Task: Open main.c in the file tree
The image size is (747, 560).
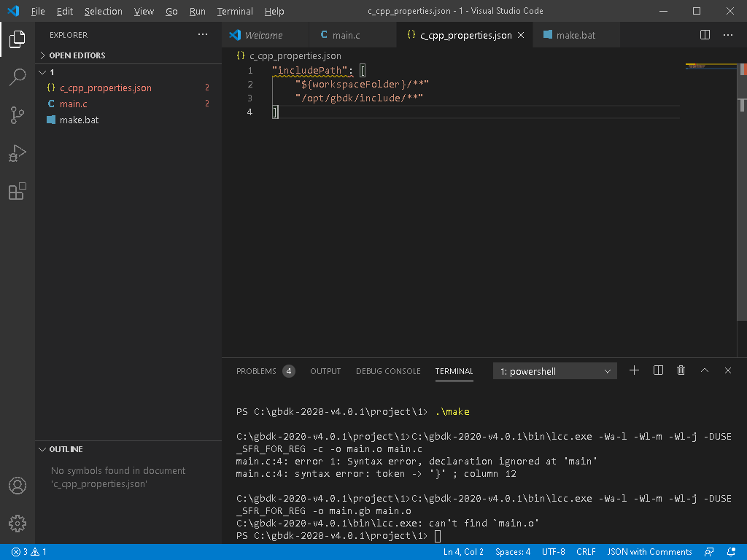Action: (x=128, y=104)
